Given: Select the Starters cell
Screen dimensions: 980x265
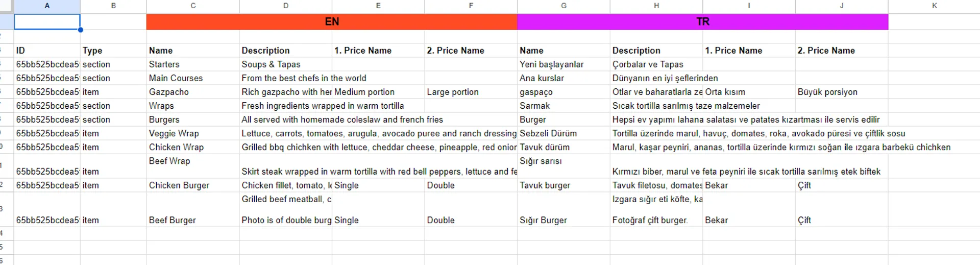Looking at the screenshot, I should [x=193, y=64].
